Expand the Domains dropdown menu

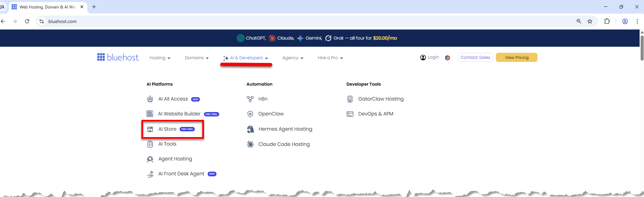197,58
